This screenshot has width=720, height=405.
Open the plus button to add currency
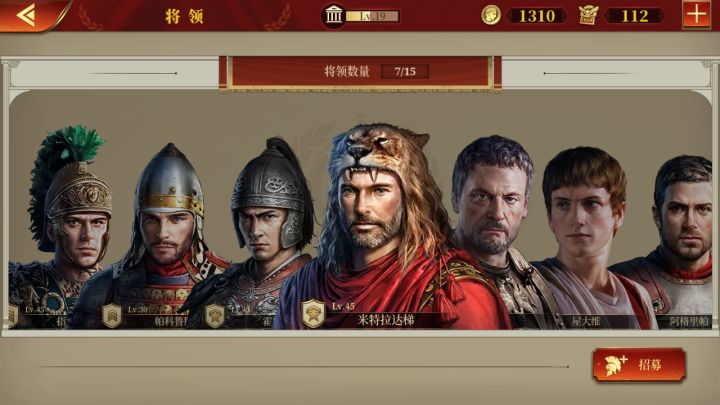(696, 14)
